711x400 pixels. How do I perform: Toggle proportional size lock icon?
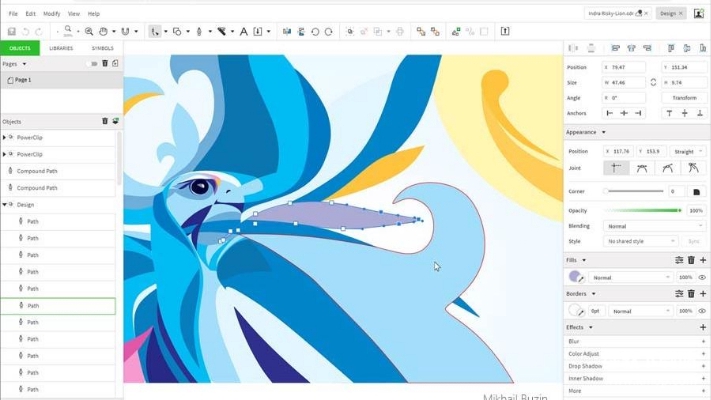pos(654,82)
